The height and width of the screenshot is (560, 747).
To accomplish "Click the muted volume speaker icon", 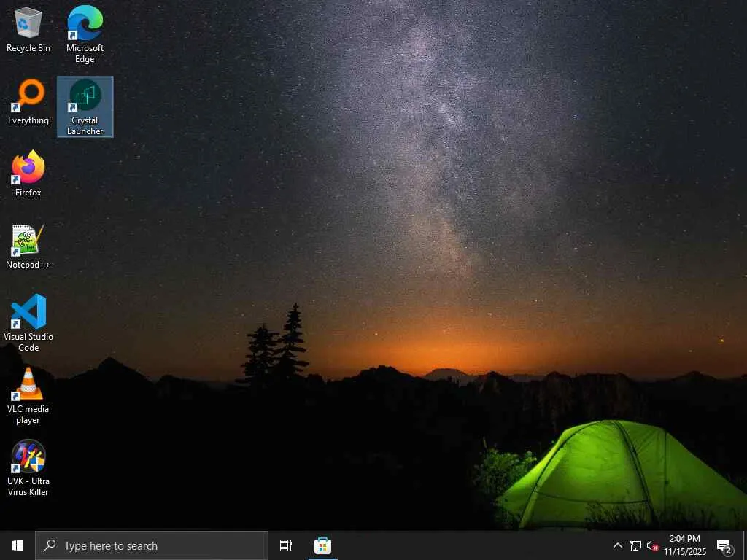I will click(x=652, y=545).
